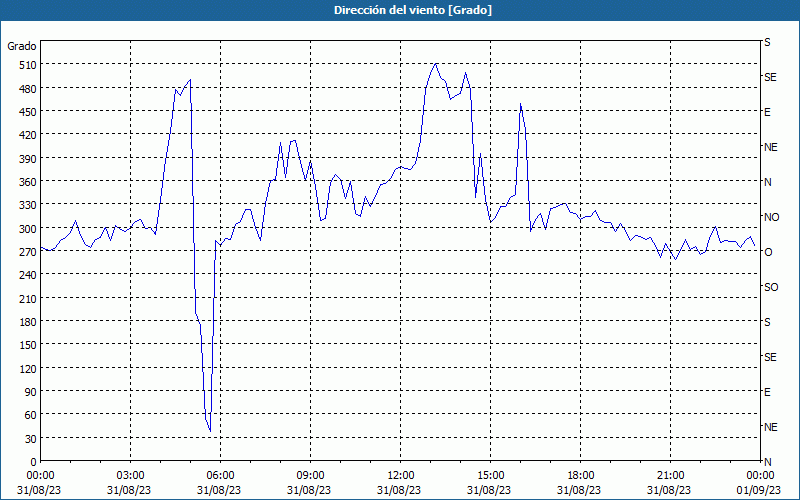Click the 270 degree axis label
The width and height of the screenshot is (800, 500).
[x=28, y=252]
